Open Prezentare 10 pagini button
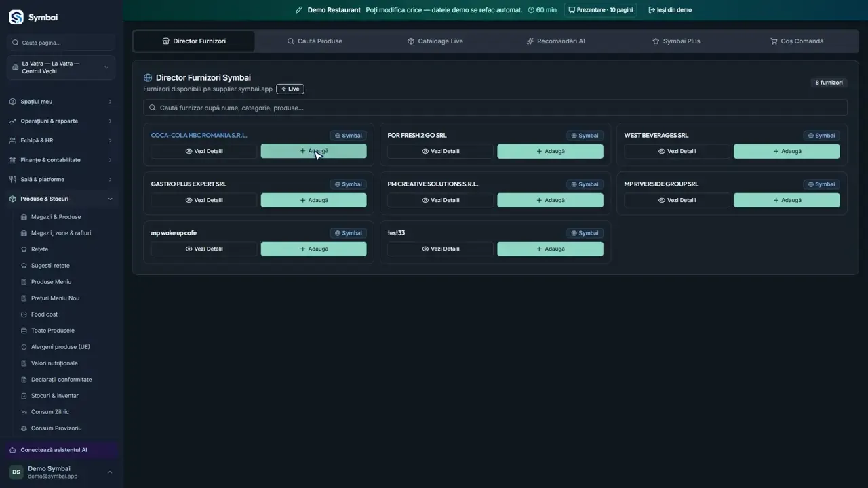The height and width of the screenshot is (488, 868). (x=601, y=10)
